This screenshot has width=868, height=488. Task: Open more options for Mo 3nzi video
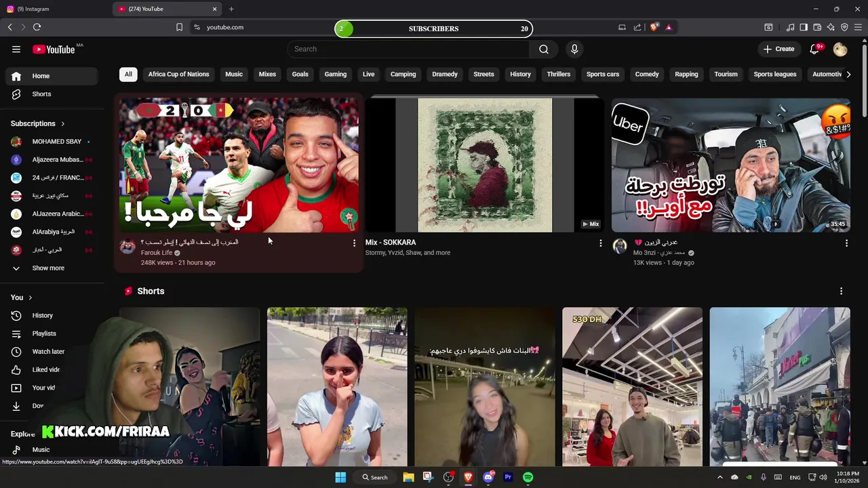click(x=846, y=243)
